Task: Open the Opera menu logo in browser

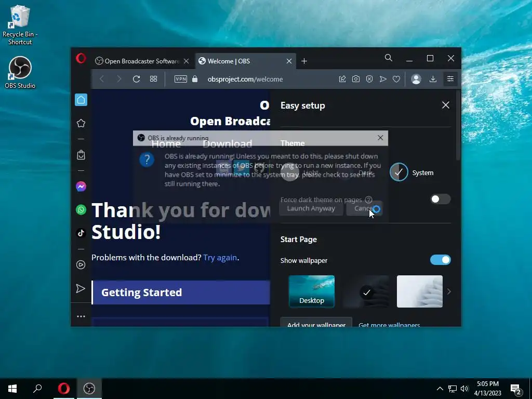Action: (81, 58)
